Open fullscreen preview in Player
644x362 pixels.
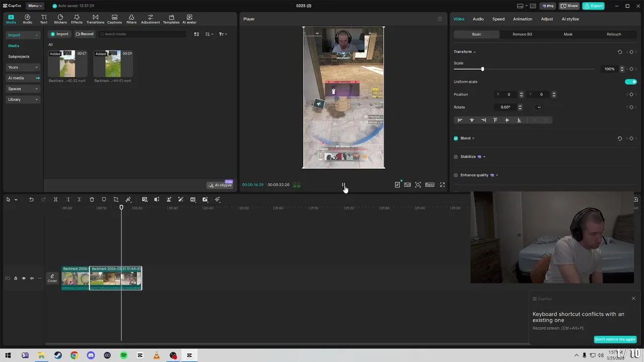click(x=442, y=185)
